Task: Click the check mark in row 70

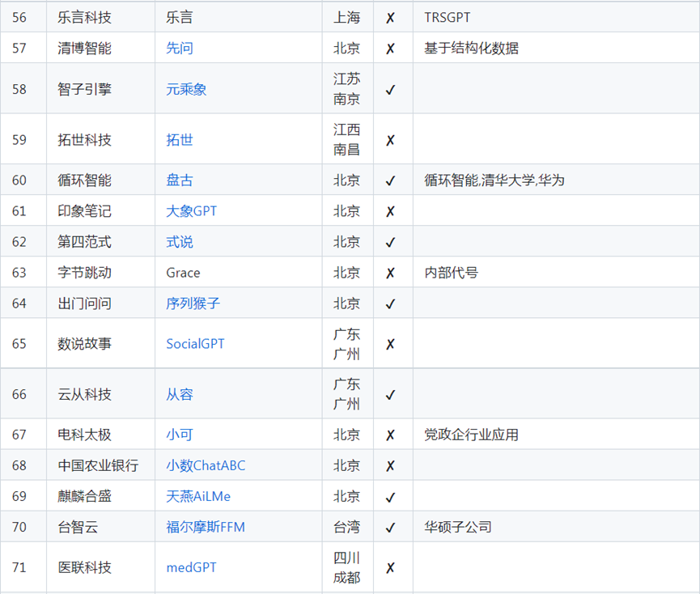Action: click(x=390, y=528)
